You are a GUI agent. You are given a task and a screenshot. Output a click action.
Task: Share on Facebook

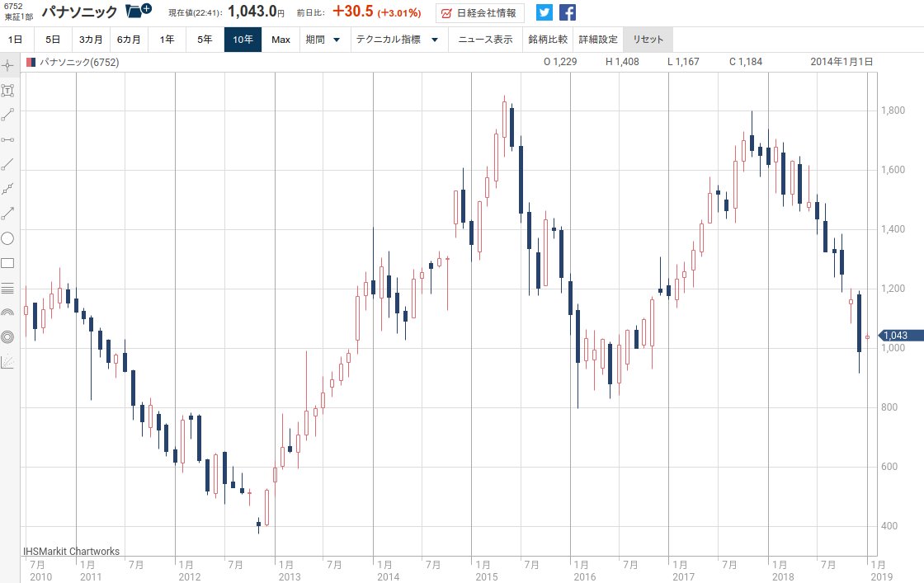coord(568,12)
